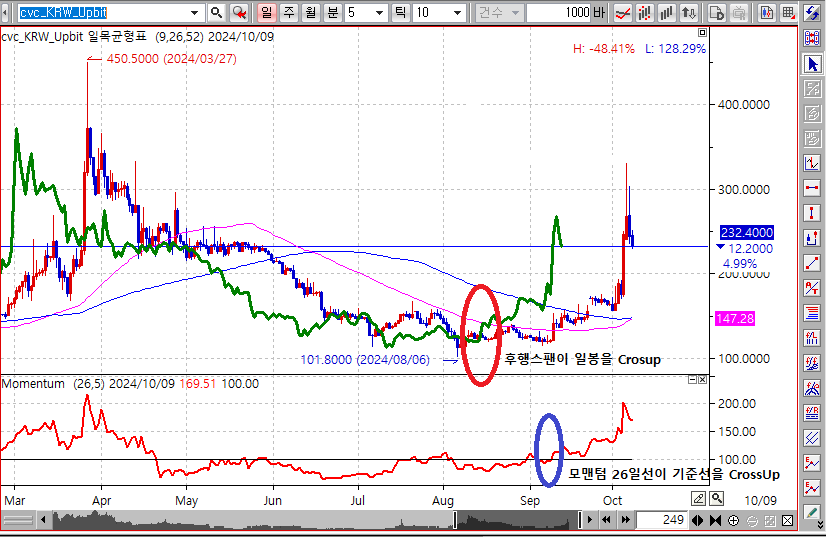Open the cvc_KRW_Upbit symbol dropdown
This screenshot has width=826, height=537.
pyautogui.click(x=196, y=13)
